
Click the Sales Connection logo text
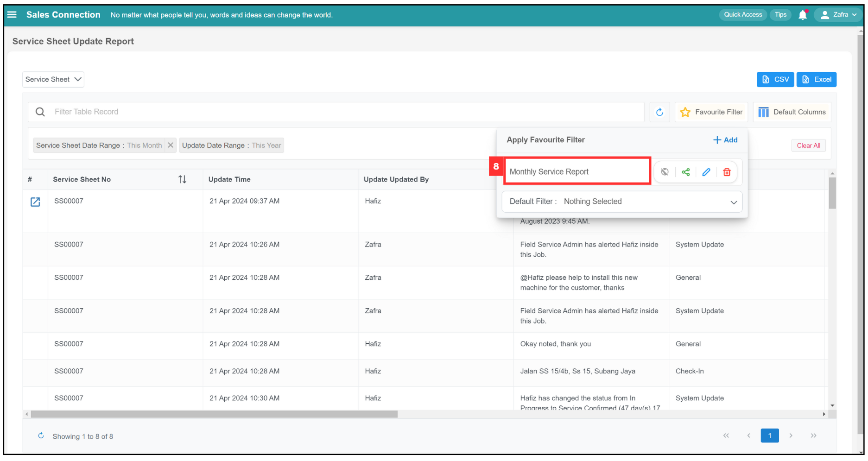click(x=63, y=15)
